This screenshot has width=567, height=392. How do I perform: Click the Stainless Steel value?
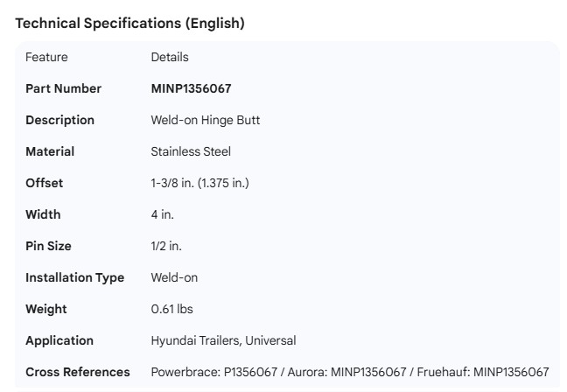pyautogui.click(x=191, y=151)
